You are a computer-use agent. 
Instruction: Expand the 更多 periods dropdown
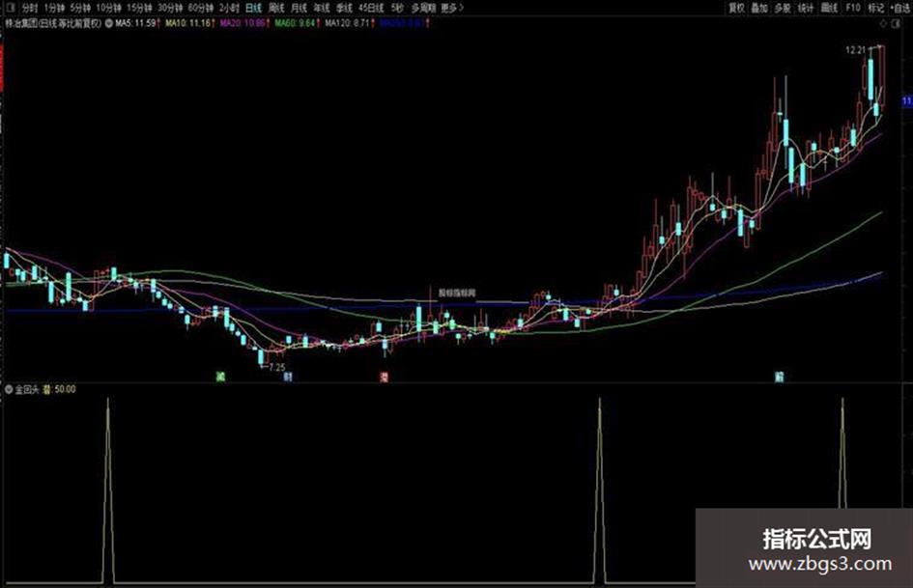coord(452,8)
